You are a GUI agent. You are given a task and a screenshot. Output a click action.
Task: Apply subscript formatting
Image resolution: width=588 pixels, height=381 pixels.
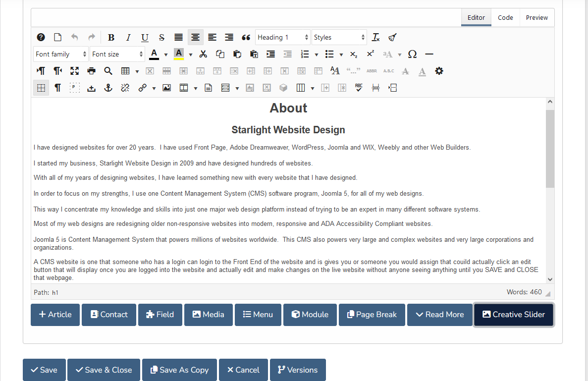(354, 54)
